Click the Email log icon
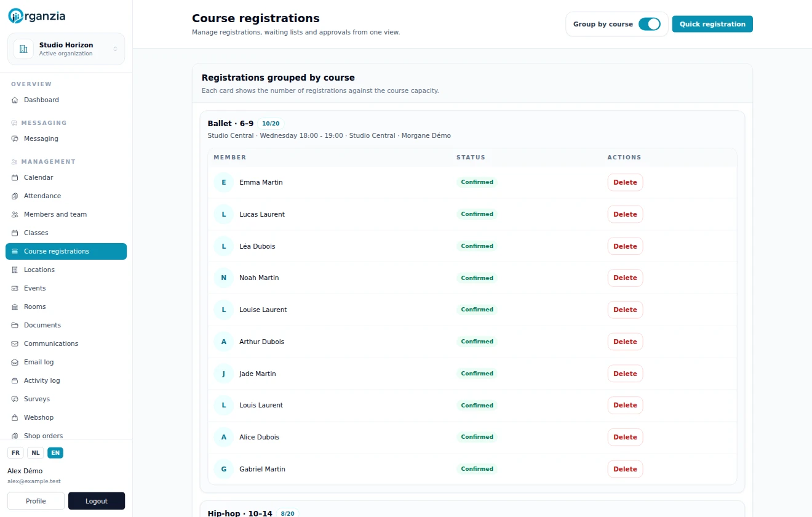 click(15, 362)
